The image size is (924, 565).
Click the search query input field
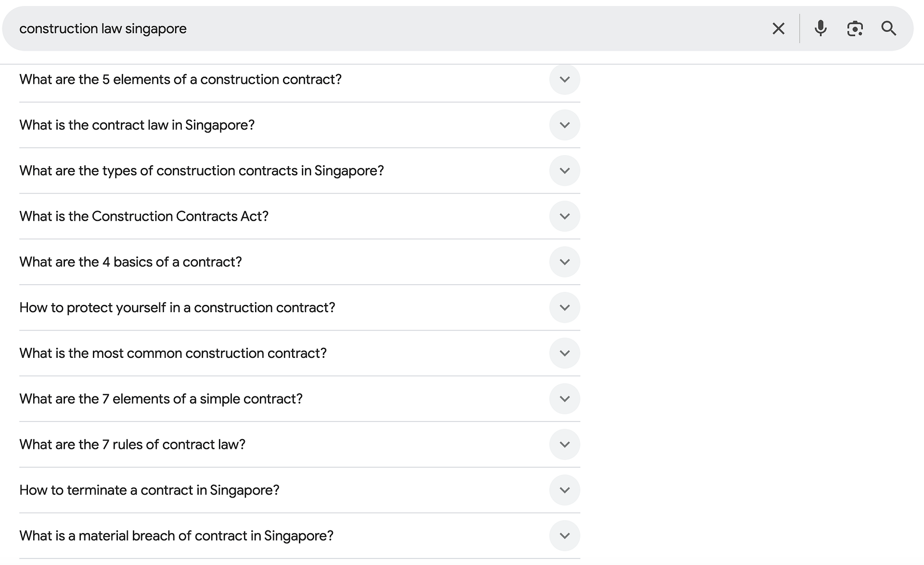pyautogui.click(x=385, y=29)
